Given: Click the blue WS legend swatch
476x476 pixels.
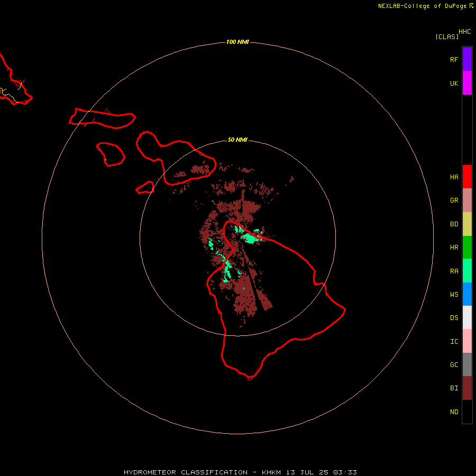Looking at the screenshot, I should pyautogui.click(x=467, y=294).
